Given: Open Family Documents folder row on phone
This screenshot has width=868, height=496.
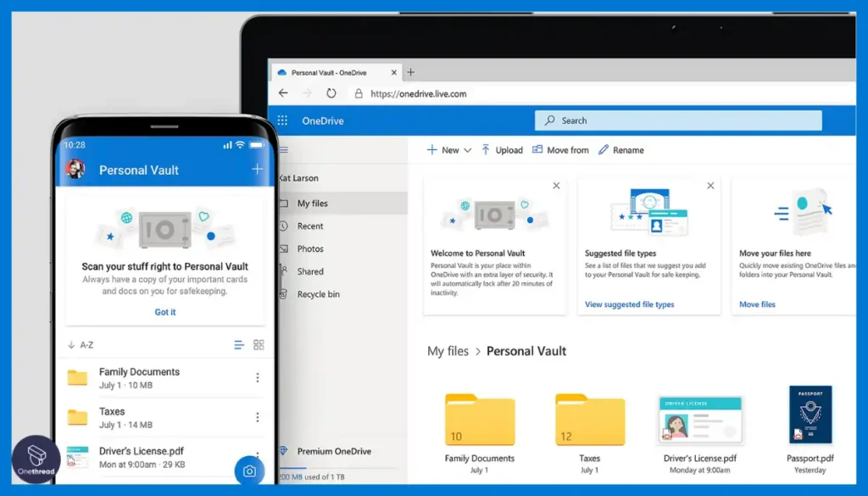Looking at the screenshot, I should point(165,378).
